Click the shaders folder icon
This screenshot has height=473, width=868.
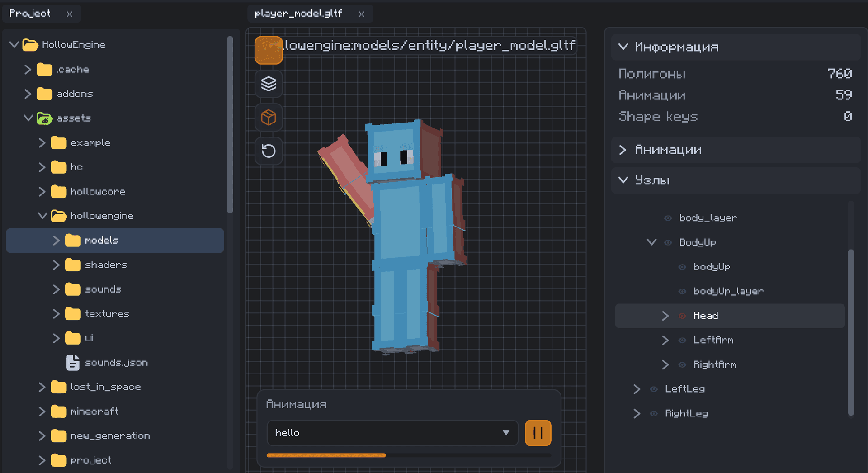73,265
